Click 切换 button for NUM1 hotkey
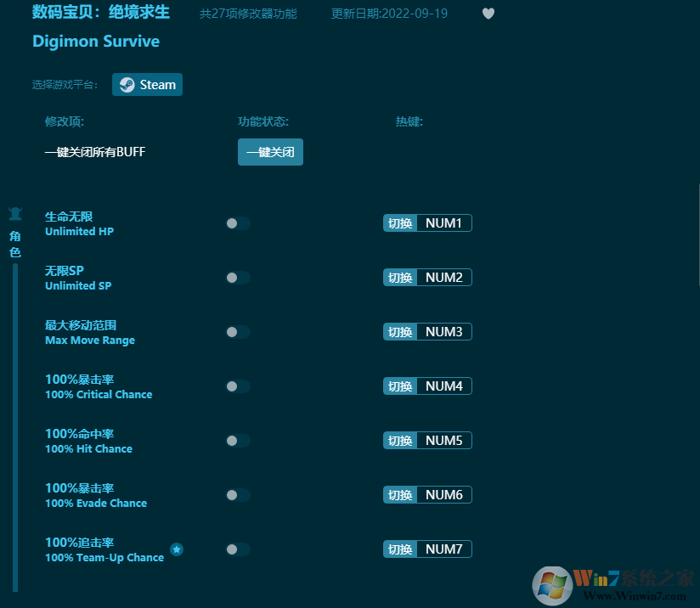 (x=400, y=223)
